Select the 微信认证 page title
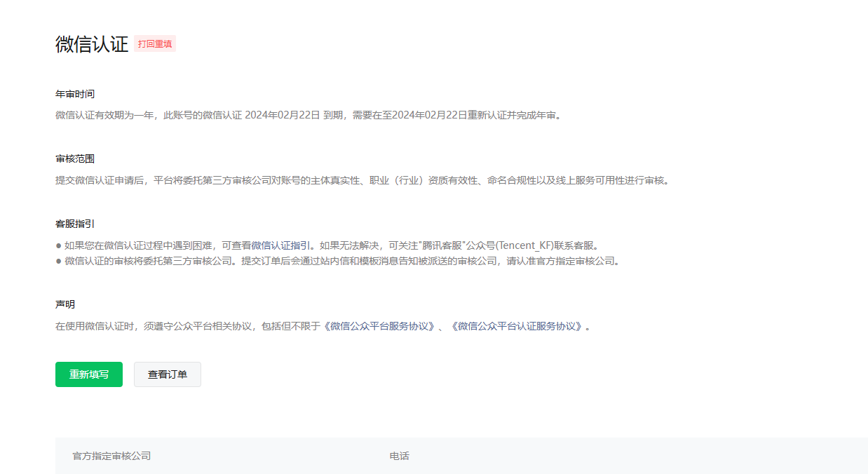The image size is (868, 474). click(92, 43)
